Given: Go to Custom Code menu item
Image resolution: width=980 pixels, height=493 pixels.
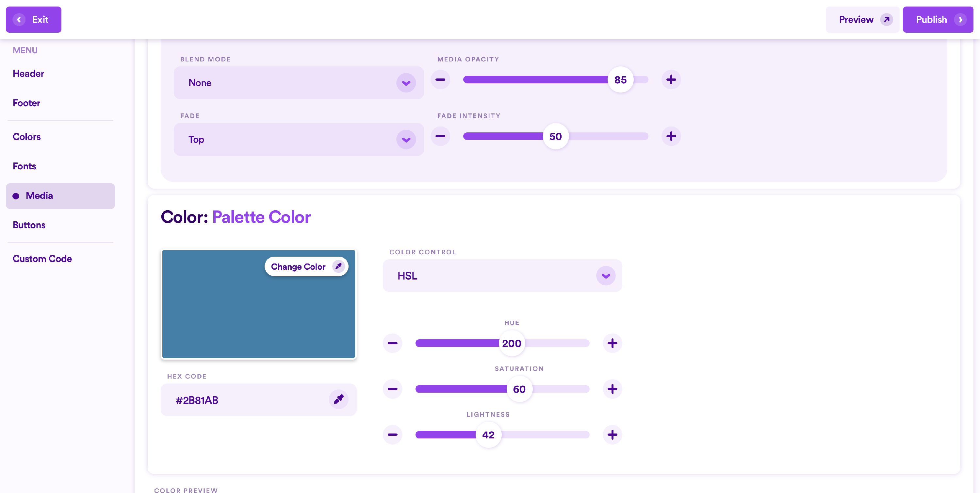Looking at the screenshot, I should 42,259.
